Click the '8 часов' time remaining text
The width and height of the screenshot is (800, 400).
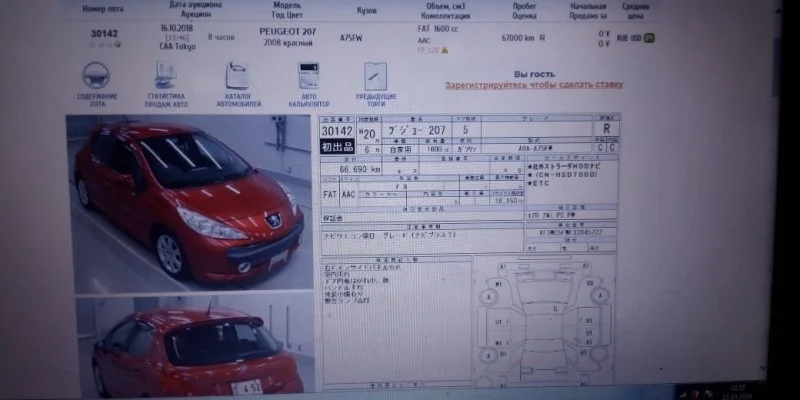pos(221,37)
